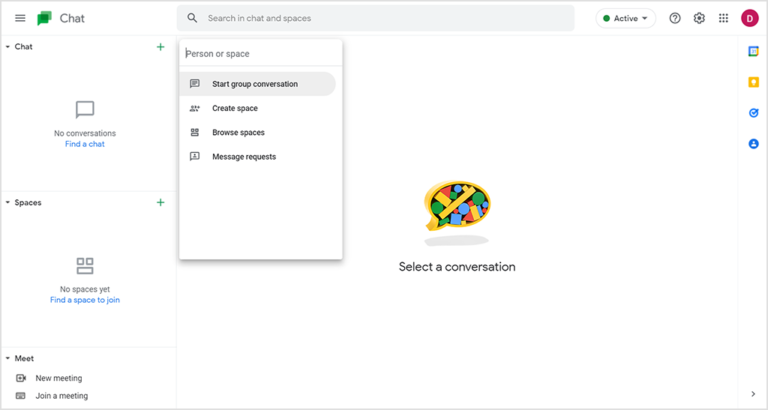The image size is (768, 410).
Task: Collapse the Meet section arrow
Action: coord(8,359)
